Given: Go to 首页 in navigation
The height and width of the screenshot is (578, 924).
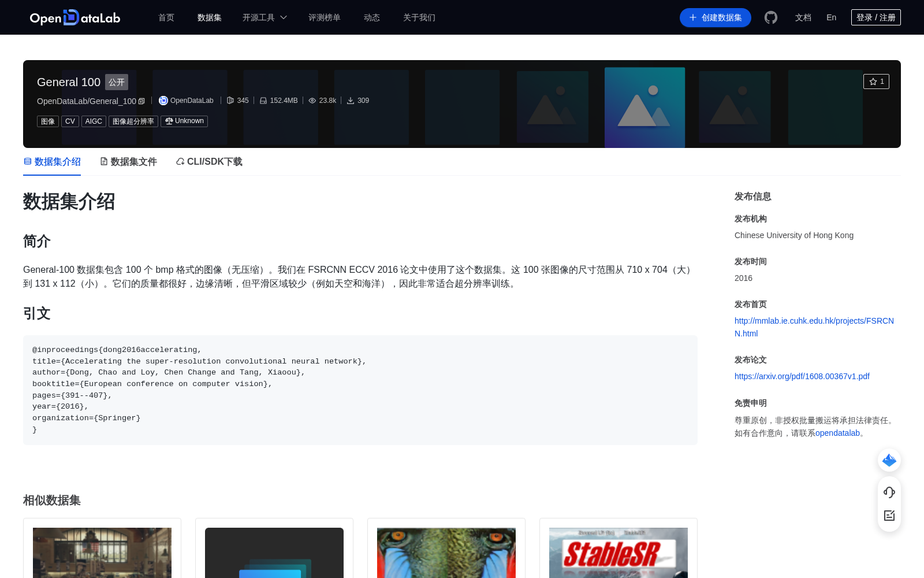Looking at the screenshot, I should (166, 17).
